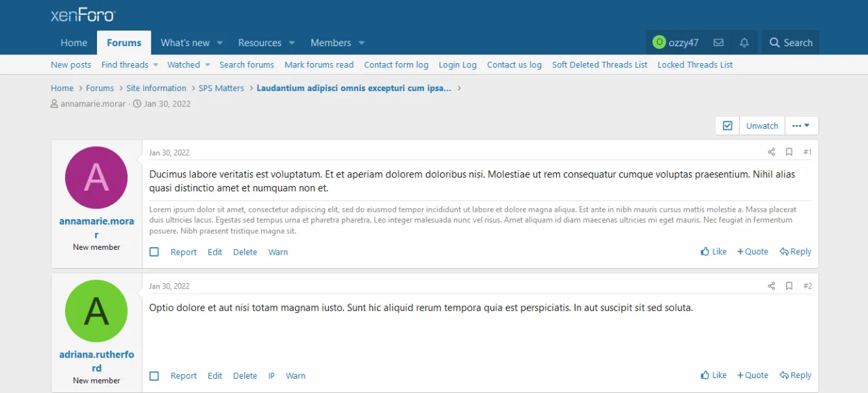Screen dimensions: 868x393
Task: Bookmark post #2 using bookmark icon
Action: (x=789, y=286)
